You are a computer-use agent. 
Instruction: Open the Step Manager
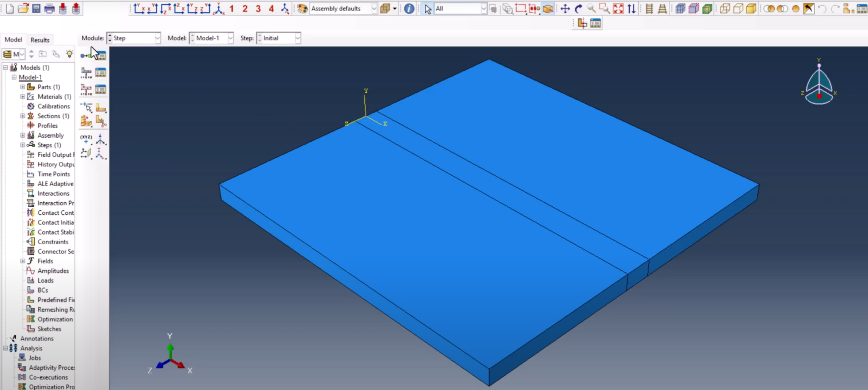[101, 55]
